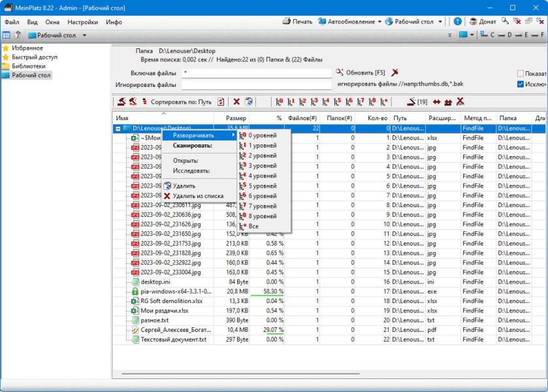Click the [19] cleanup toolbar icon

coord(417,102)
